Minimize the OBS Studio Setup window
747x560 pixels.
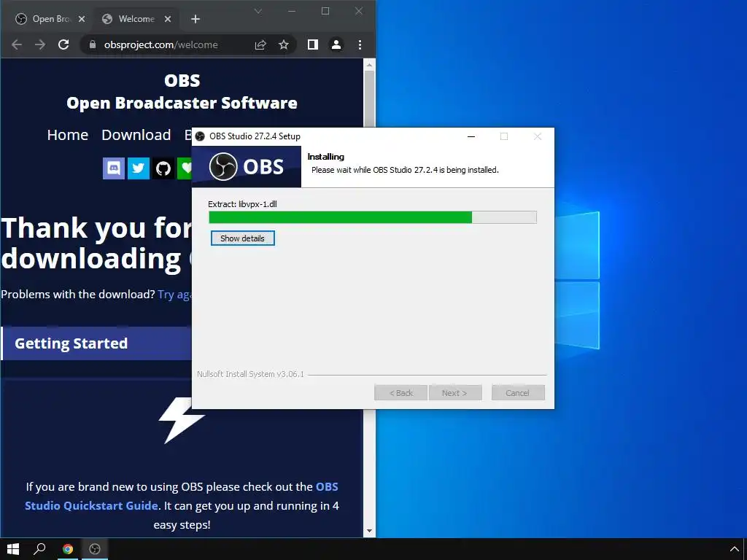pyautogui.click(x=471, y=136)
